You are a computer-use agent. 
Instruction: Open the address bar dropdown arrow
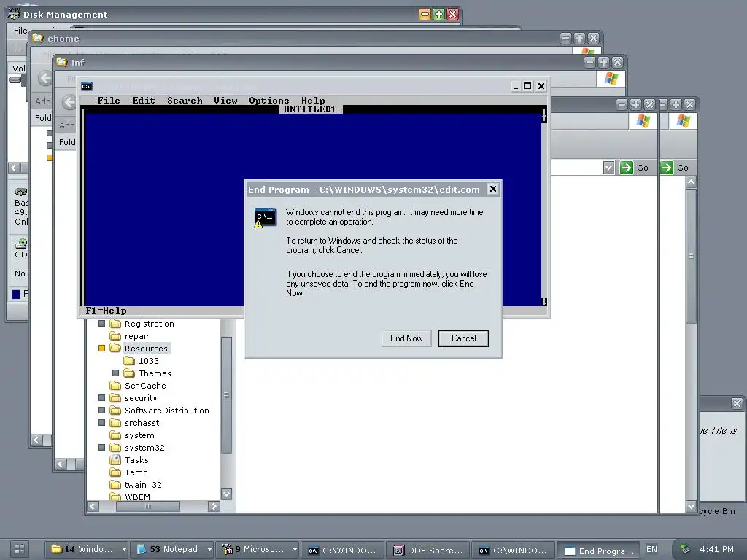point(608,168)
